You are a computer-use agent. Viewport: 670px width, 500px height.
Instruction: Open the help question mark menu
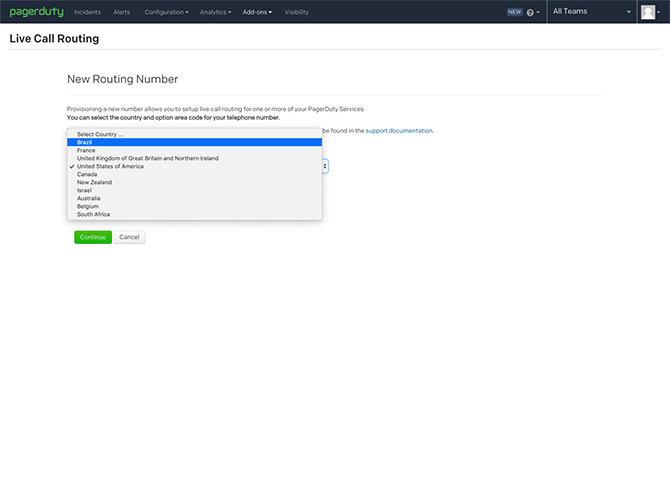tap(531, 12)
